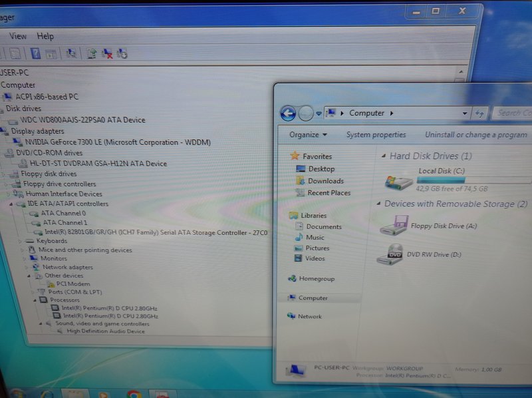Click the Refresh button in Explorer
The height and width of the screenshot is (398, 532).
click(479, 113)
